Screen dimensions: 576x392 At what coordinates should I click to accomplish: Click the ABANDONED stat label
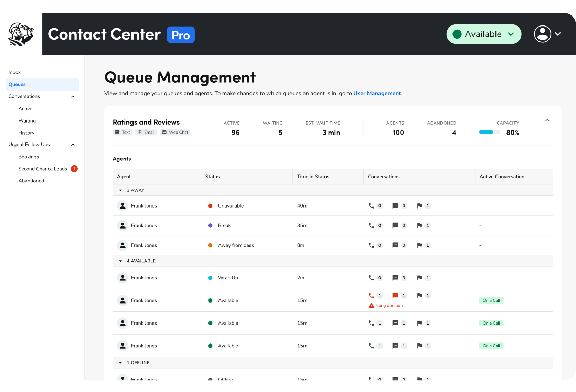(x=441, y=123)
